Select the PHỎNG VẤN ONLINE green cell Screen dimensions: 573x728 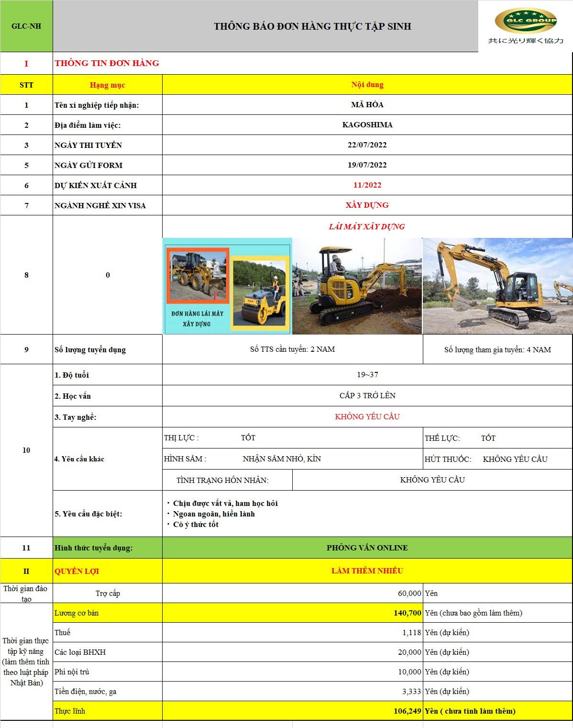click(x=367, y=548)
